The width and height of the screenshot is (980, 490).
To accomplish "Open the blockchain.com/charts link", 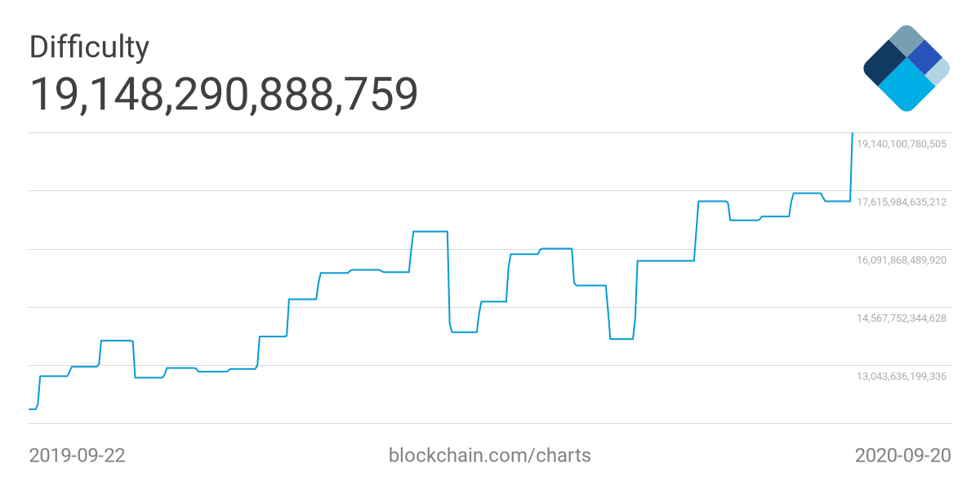I will pos(489,456).
